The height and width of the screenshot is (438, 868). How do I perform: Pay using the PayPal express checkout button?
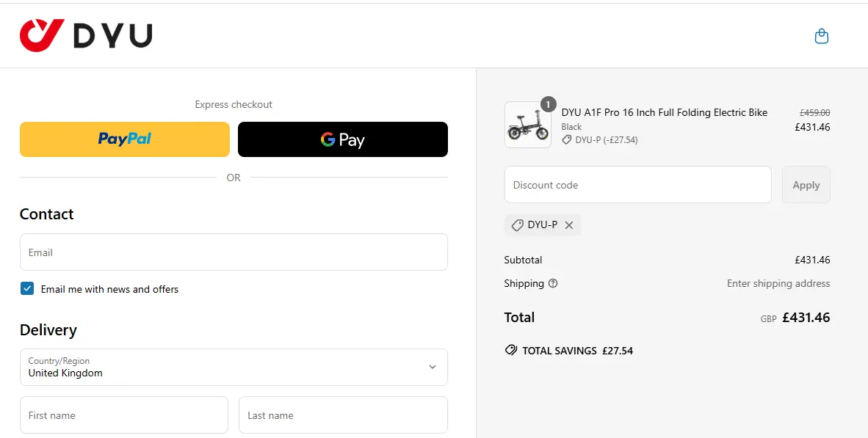tap(124, 139)
